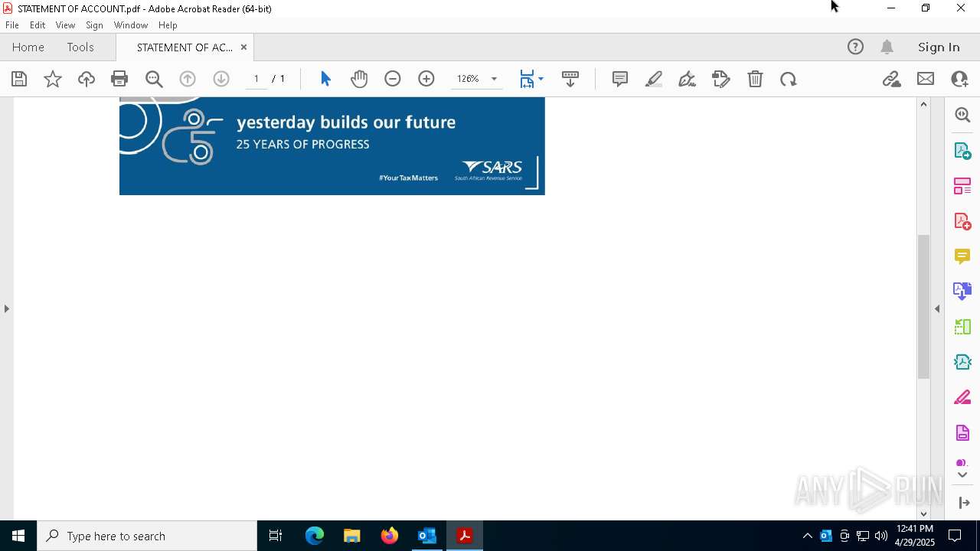Open the right pane search tool
980x551 pixels.
coord(962,115)
